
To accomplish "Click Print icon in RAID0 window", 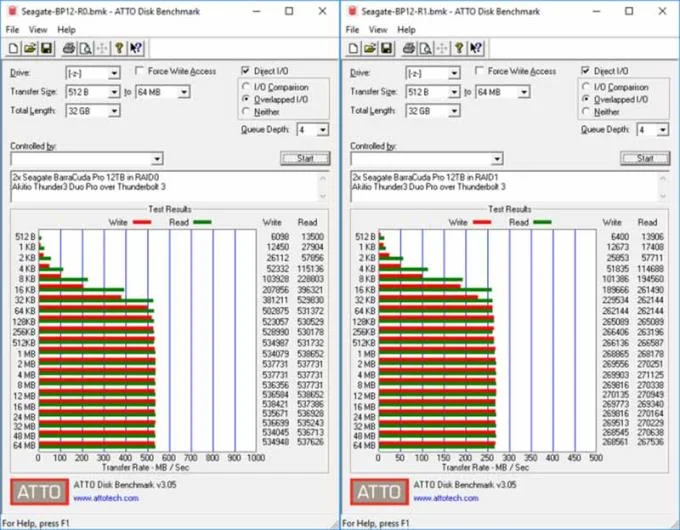I will pos(69,48).
